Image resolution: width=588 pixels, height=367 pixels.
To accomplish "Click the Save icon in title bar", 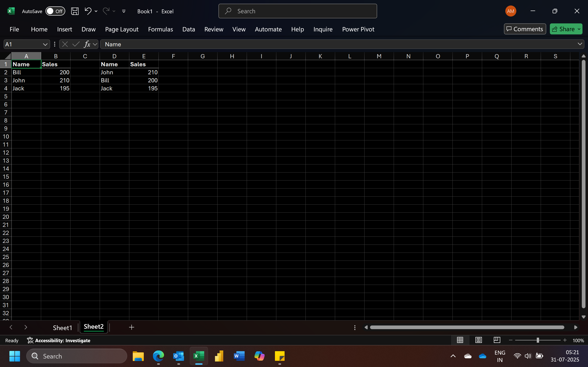I will [x=75, y=11].
